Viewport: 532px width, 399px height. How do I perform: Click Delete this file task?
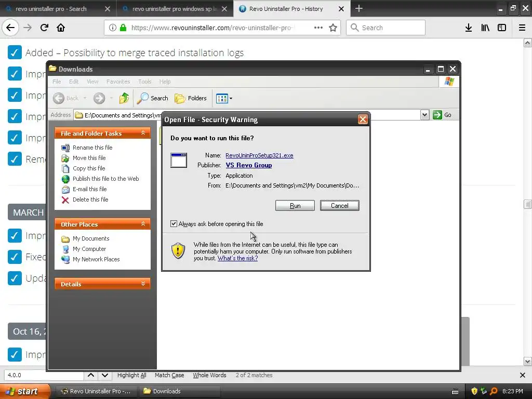coord(90,199)
